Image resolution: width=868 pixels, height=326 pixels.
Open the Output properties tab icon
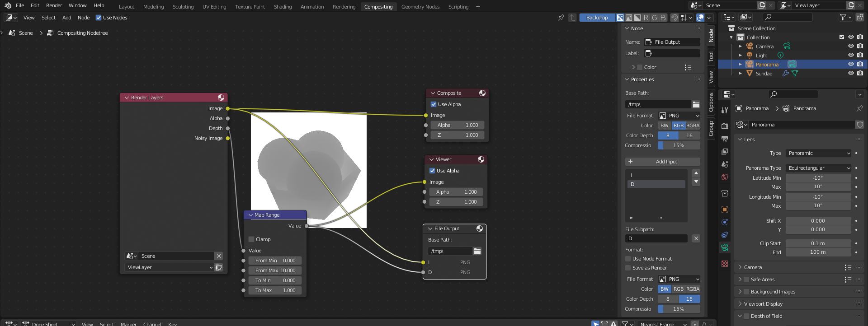click(725, 139)
